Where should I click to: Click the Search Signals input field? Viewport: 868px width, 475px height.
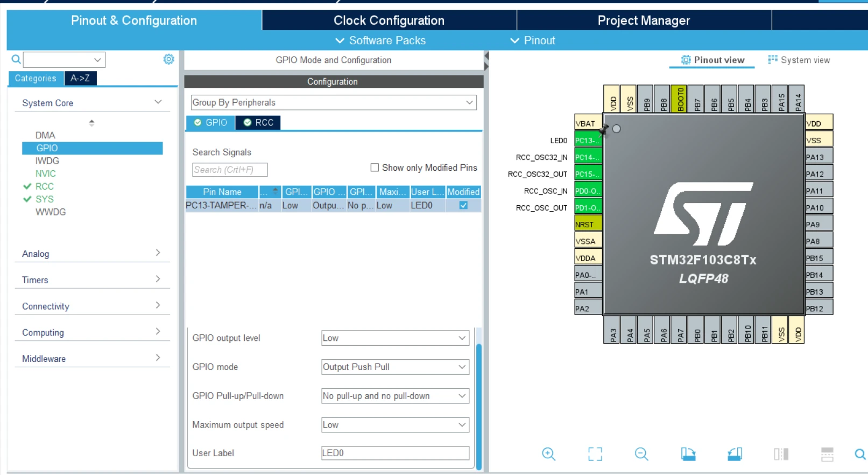coord(230,170)
